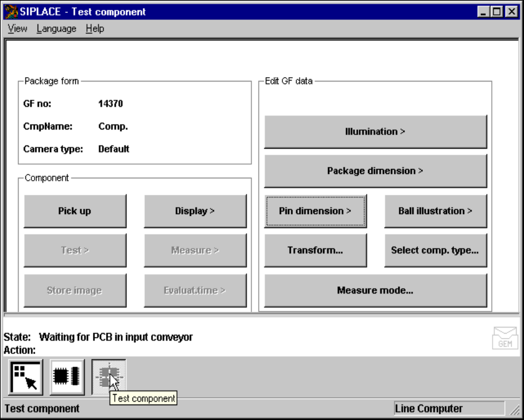This screenshot has height=420, width=524.
Task: Click the Transform... button
Action: 316,250
